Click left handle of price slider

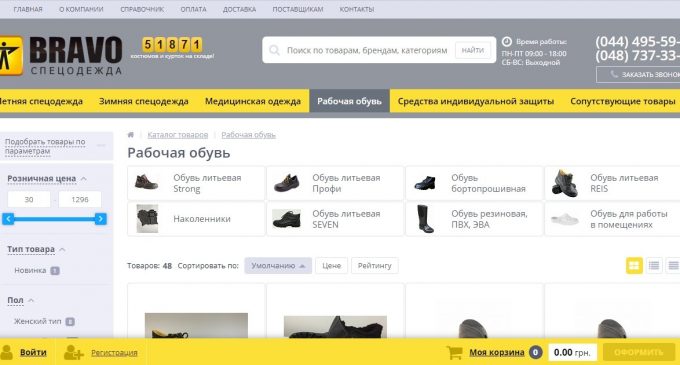(8, 219)
